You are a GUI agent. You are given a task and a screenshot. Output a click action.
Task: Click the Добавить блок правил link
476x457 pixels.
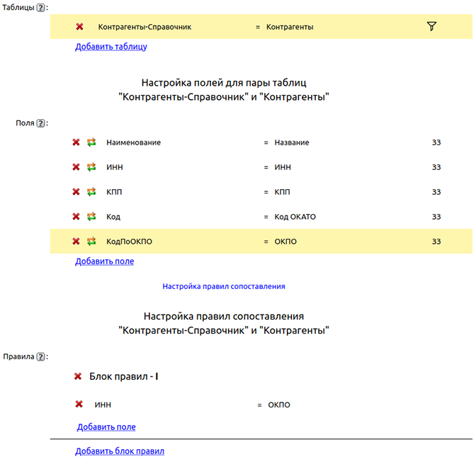pos(119,451)
